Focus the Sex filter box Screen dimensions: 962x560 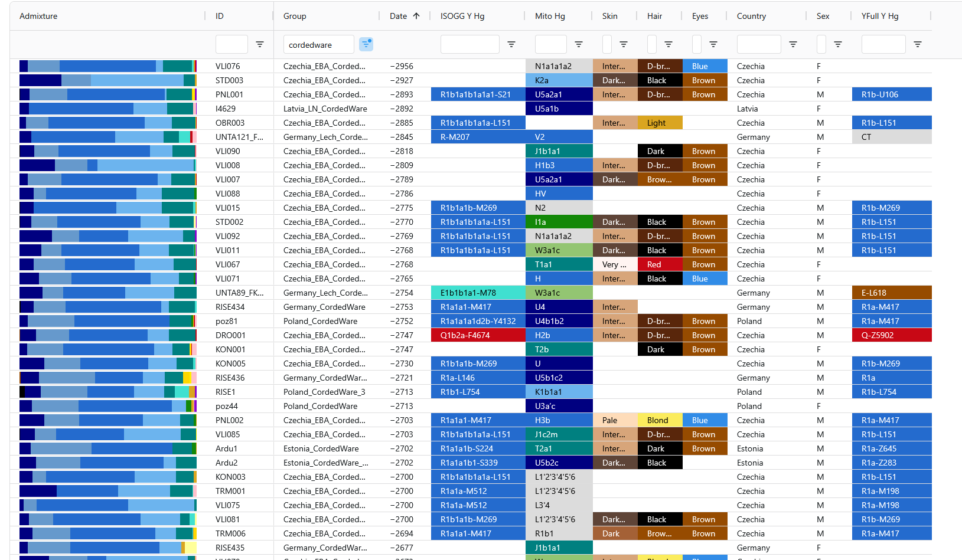coord(821,44)
